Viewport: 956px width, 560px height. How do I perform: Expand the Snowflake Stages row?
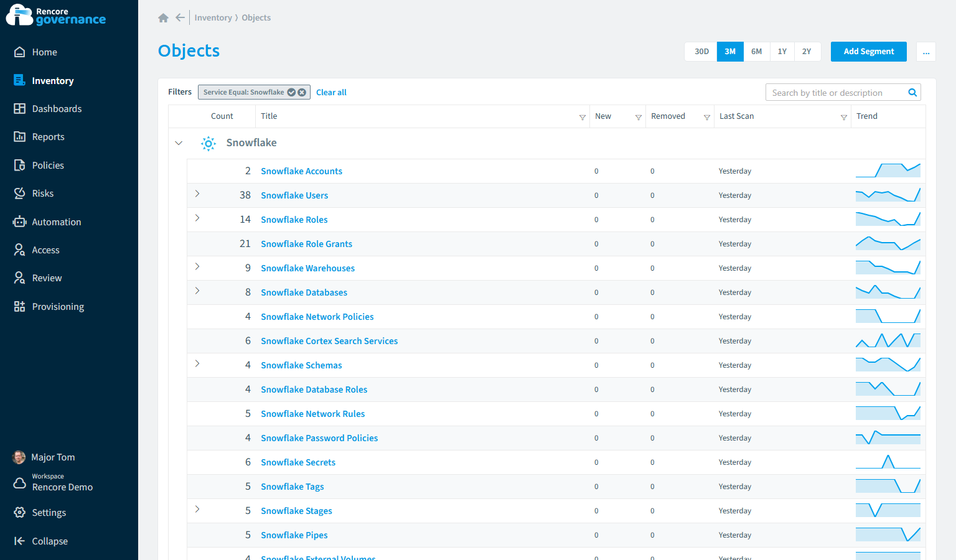[x=197, y=510]
